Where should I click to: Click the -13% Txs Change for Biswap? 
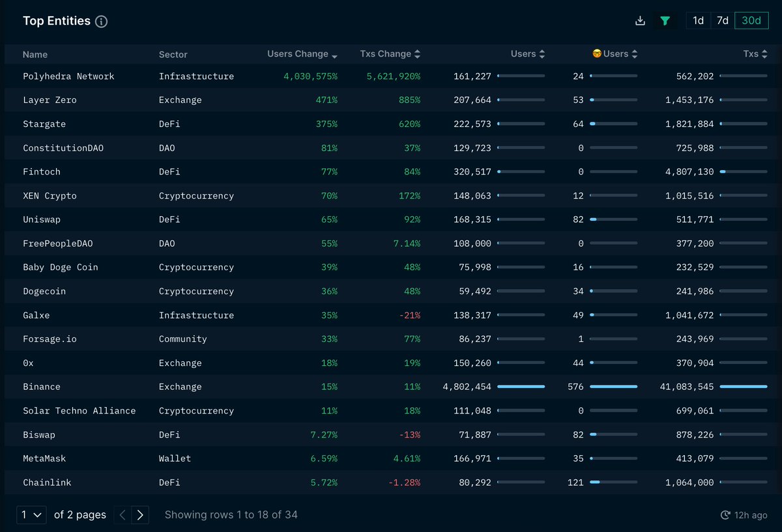[410, 434]
